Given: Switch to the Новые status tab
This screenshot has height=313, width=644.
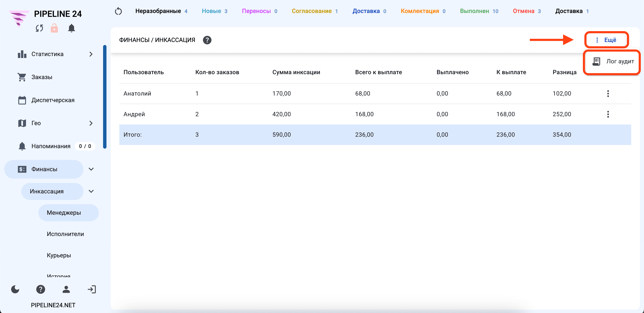Looking at the screenshot, I should tap(214, 11).
